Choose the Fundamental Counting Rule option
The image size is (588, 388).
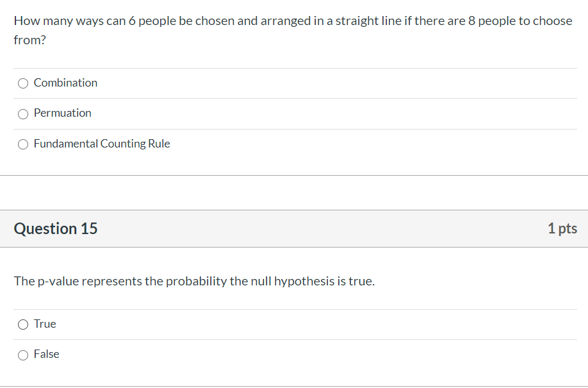pos(23,144)
